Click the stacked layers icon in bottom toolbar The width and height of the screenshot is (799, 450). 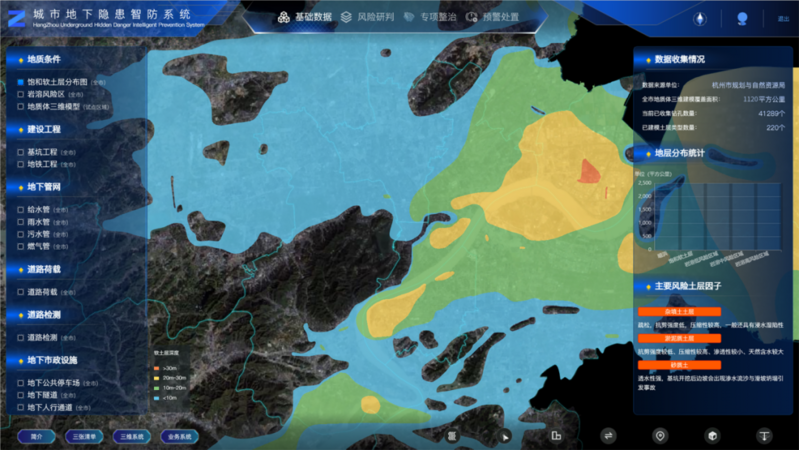point(452,436)
